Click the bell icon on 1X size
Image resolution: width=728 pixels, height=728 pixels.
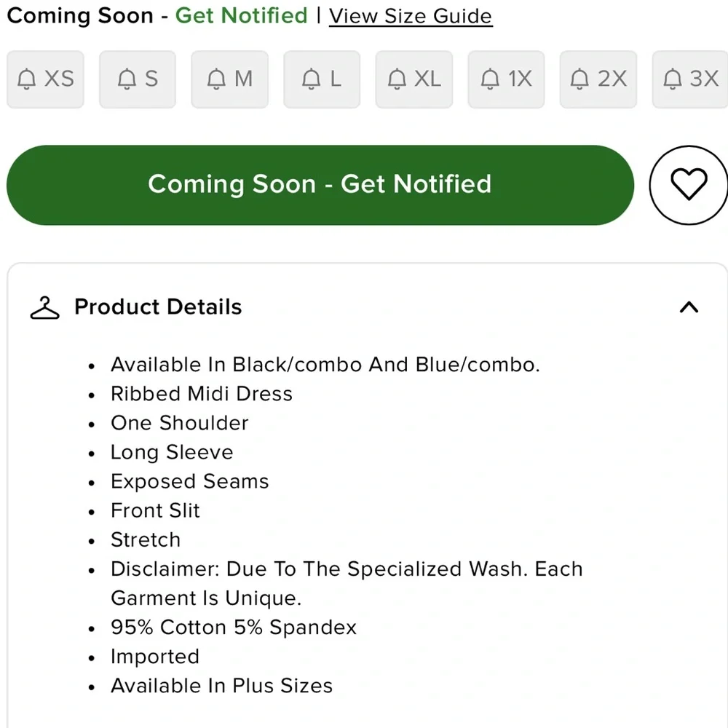click(x=490, y=79)
